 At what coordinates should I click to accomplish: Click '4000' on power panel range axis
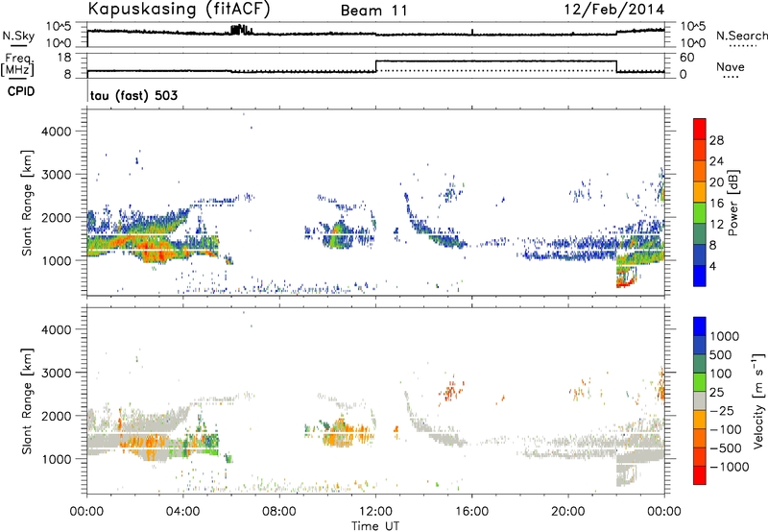click(x=57, y=132)
